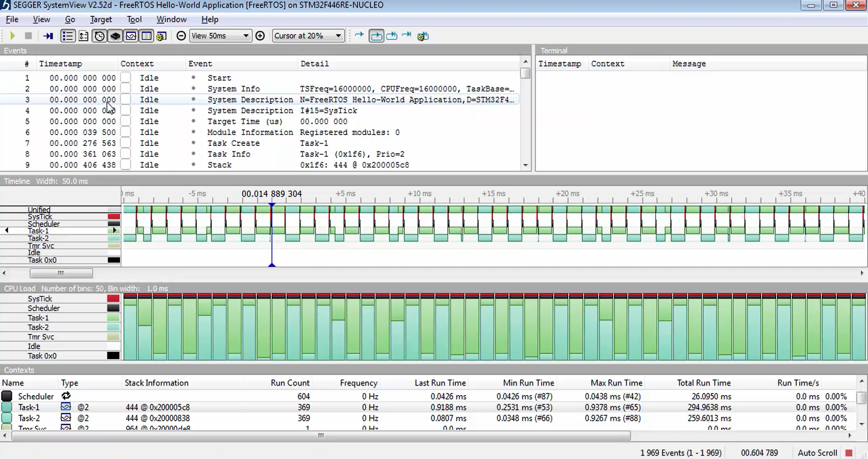Viewport: 868px width, 459px height.
Task: Click timeline scrollbar left arrow
Action: (4, 273)
